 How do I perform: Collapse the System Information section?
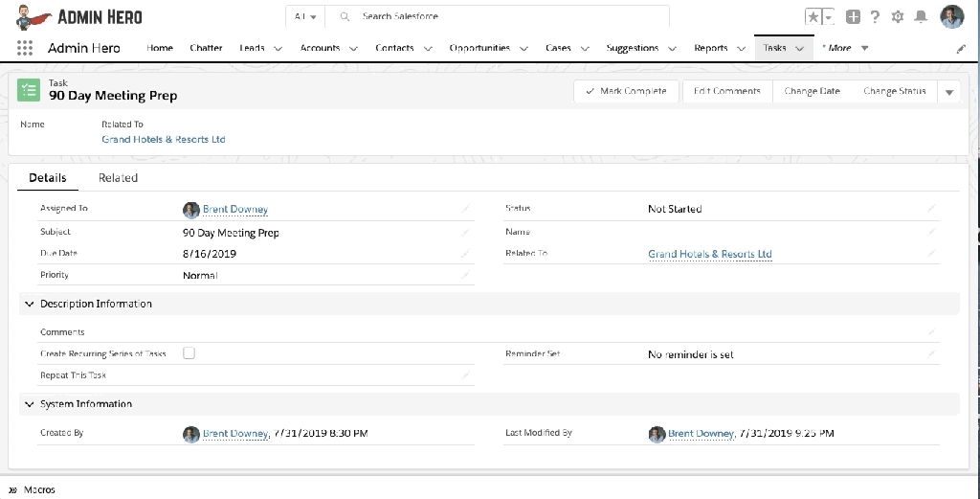(29, 404)
